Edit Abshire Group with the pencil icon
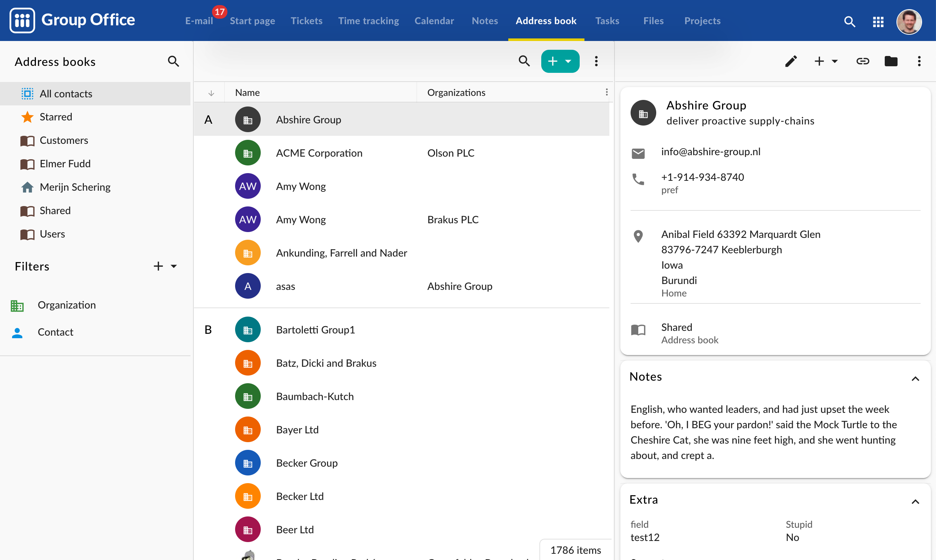This screenshot has height=560, width=936. [x=791, y=61]
